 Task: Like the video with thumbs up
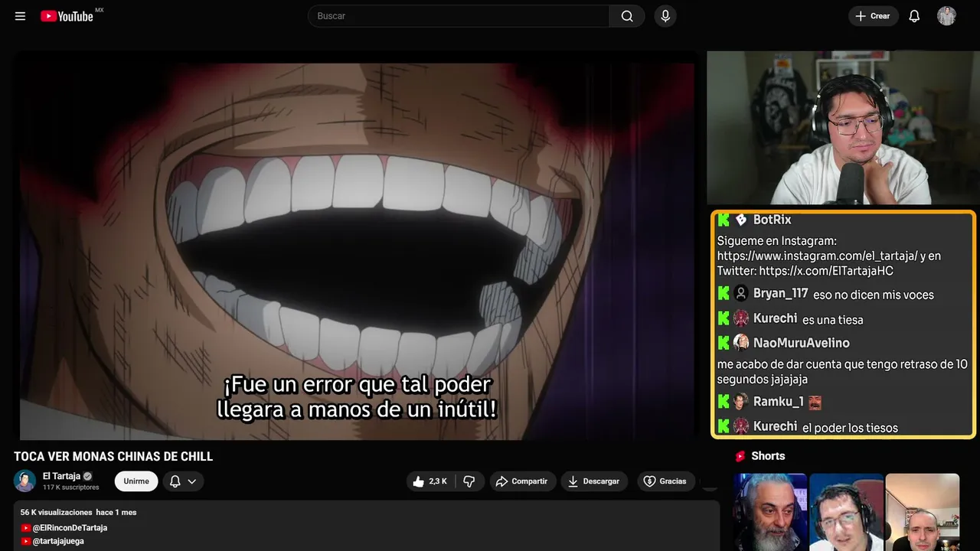tap(430, 481)
